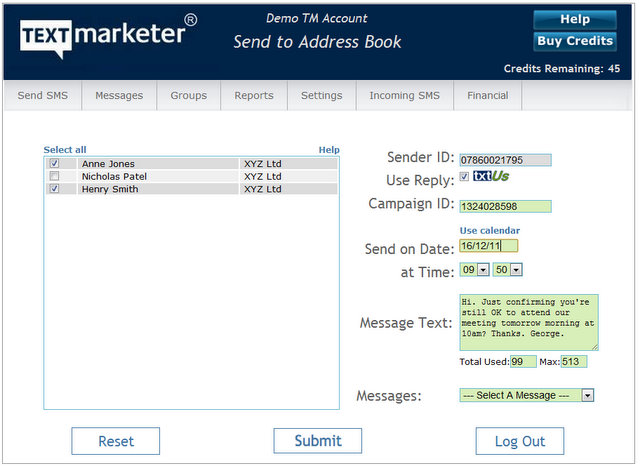Click the Select all link
This screenshot has height=466, width=640.
coord(65,150)
